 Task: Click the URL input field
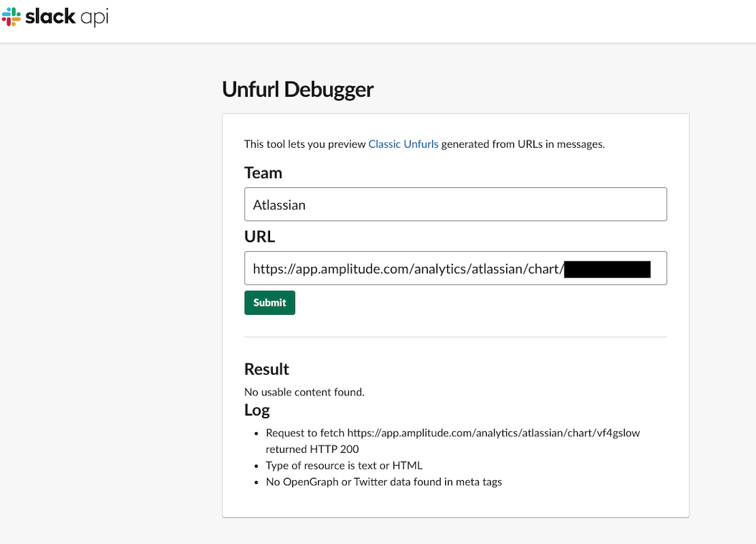click(455, 268)
